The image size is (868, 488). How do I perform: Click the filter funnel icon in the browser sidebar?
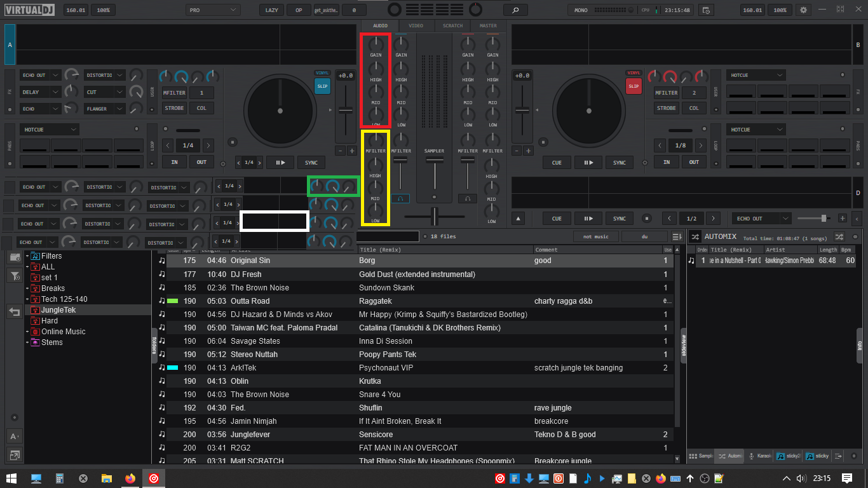click(15, 276)
